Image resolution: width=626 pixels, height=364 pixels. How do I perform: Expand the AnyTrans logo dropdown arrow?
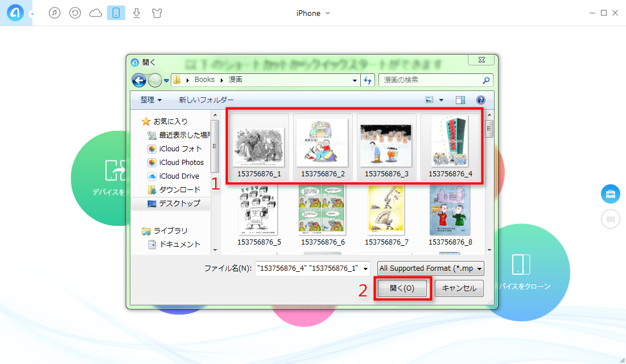point(32,14)
